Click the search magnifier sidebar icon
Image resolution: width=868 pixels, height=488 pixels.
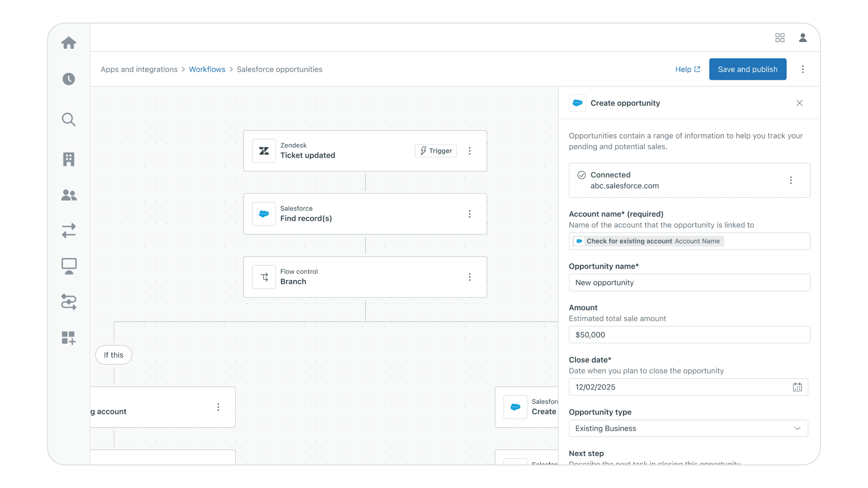coord(69,119)
